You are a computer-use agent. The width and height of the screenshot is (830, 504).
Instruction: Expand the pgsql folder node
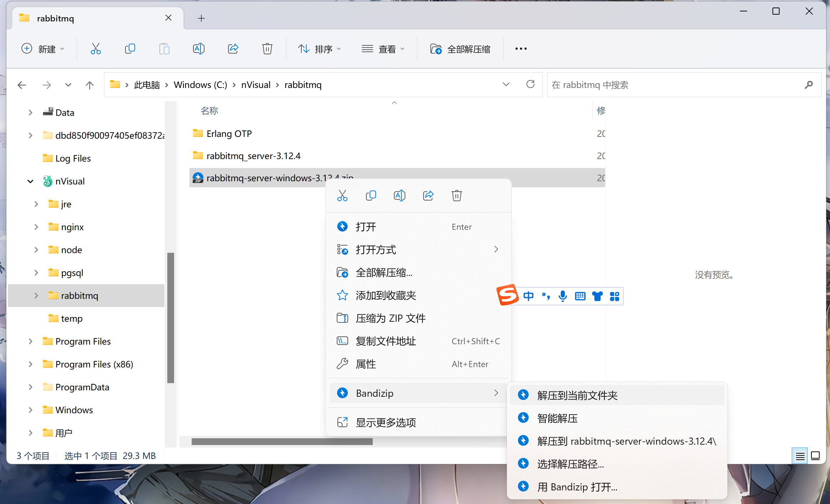click(36, 273)
